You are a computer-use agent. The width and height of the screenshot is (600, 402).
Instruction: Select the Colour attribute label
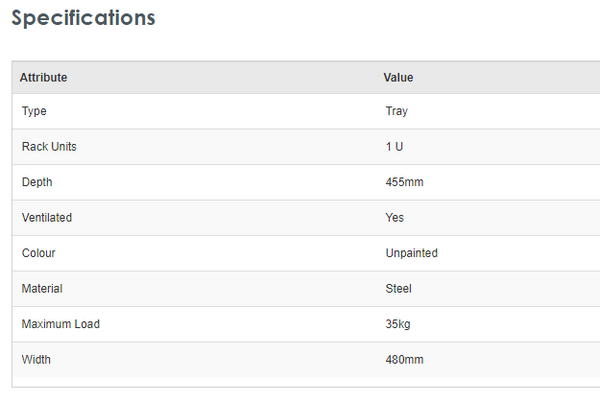click(x=39, y=253)
